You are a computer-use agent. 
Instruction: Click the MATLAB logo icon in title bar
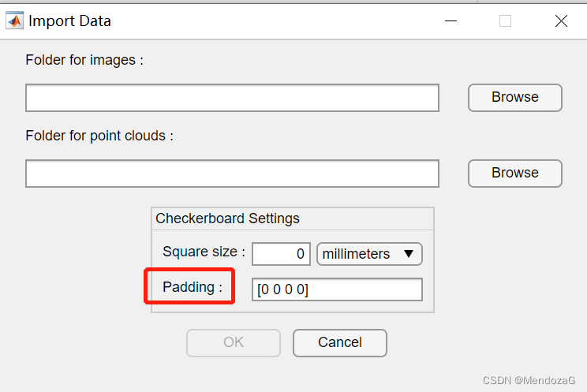click(x=15, y=21)
